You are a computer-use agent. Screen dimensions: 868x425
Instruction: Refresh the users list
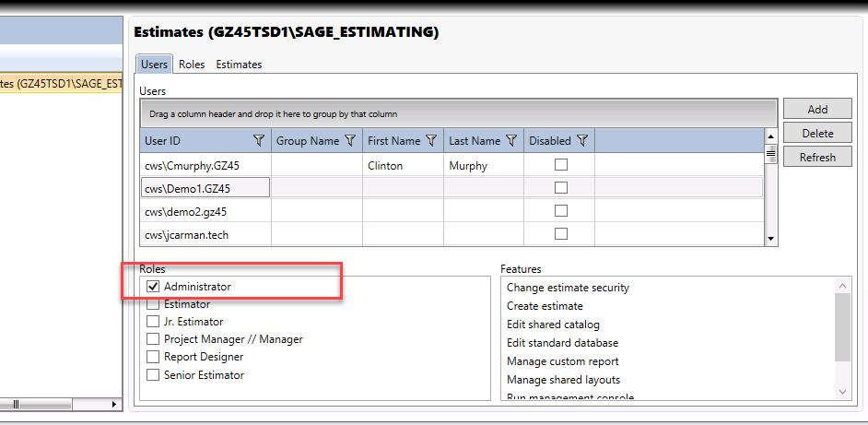tap(817, 157)
